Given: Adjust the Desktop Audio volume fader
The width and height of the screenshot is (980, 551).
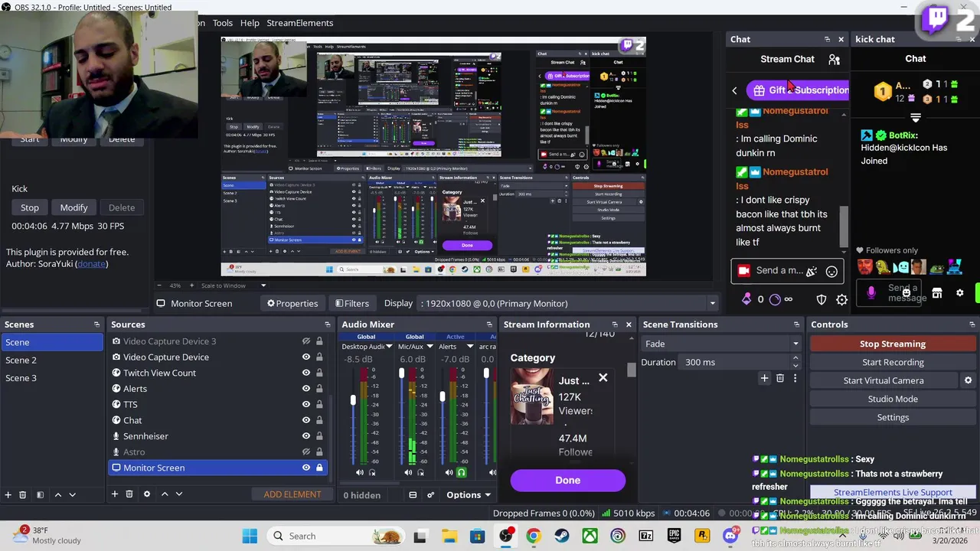Looking at the screenshot, I should click(x=353, y=400).
